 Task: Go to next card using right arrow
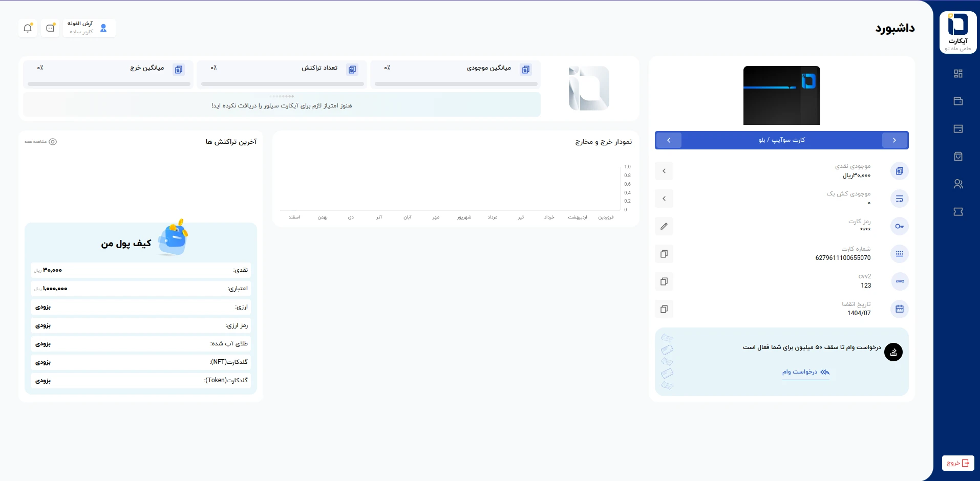point(894,140)
